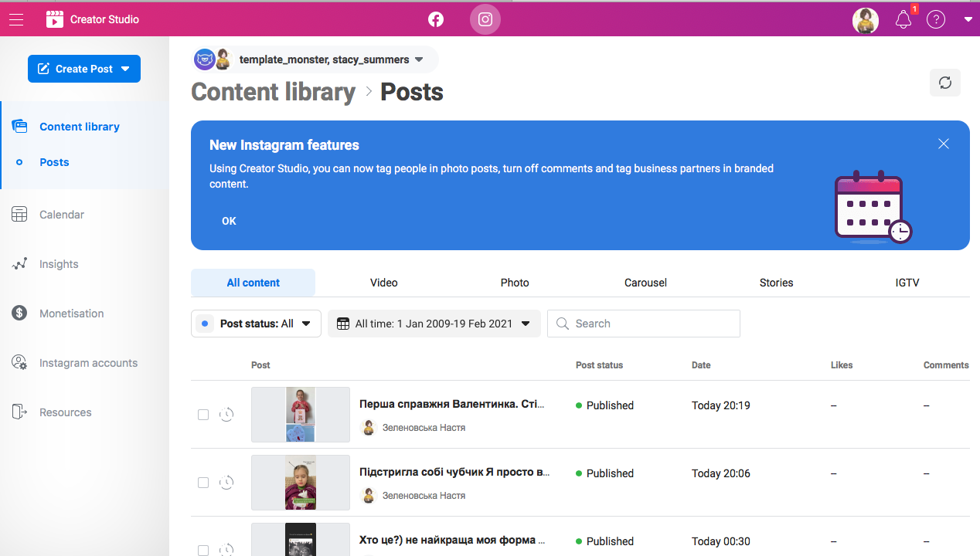Screen dimensions: 980x556
Task: Open the All time date range dropdown
Action: [x=434, y=324]
